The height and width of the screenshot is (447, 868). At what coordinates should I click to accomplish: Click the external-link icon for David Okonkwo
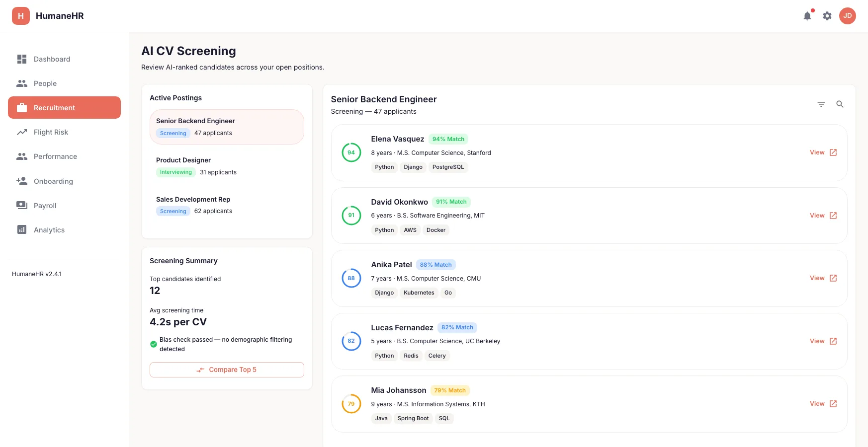click(834, 216)
